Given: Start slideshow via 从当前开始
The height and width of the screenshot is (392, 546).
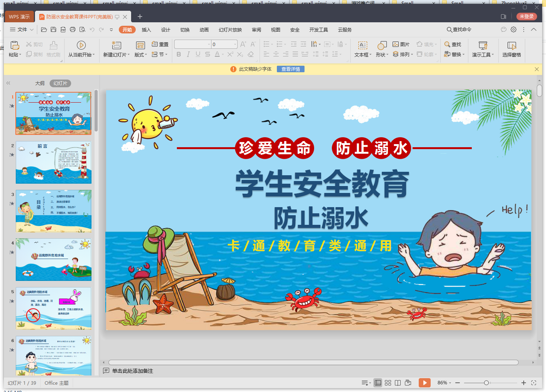Looking at the screenshot, I should pyautogui.click(x=81, y=49).
